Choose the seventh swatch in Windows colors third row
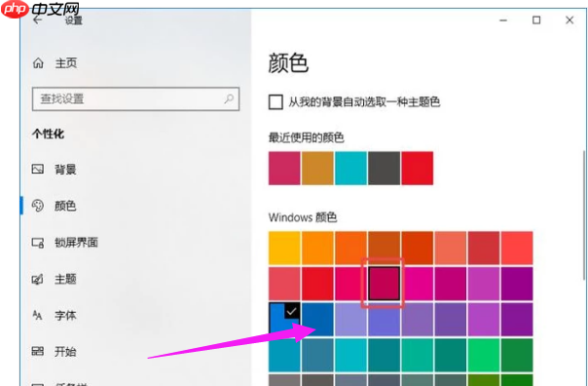The image size is (588, 386). tap(484, 320)
